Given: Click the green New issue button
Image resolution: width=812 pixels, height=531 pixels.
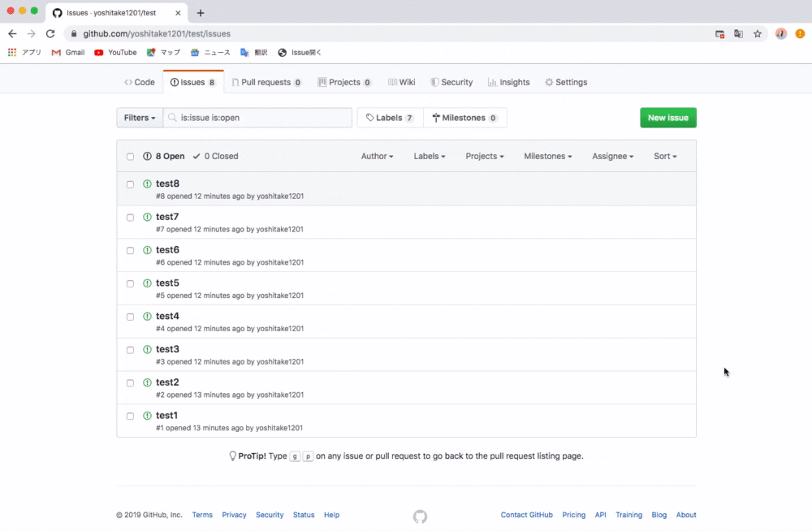Looking at the screenshot, I should (x=668, y=118).
